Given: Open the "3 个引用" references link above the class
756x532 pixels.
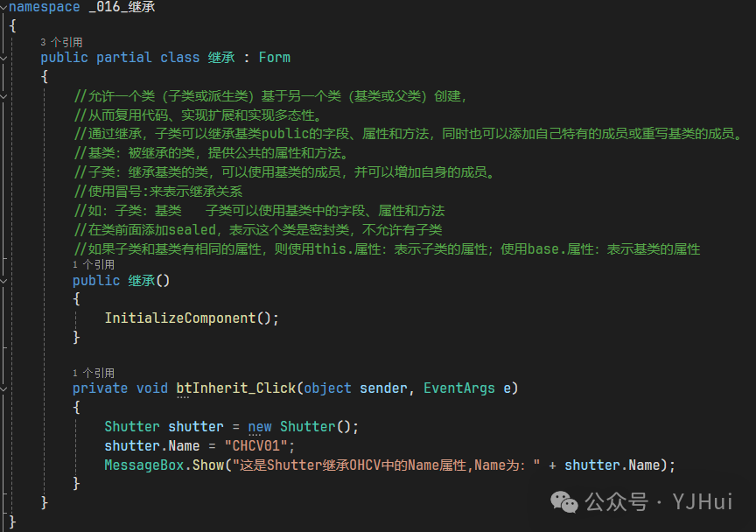Looking at the screenshot, I should pyautogui.click(x=62, y=42).
